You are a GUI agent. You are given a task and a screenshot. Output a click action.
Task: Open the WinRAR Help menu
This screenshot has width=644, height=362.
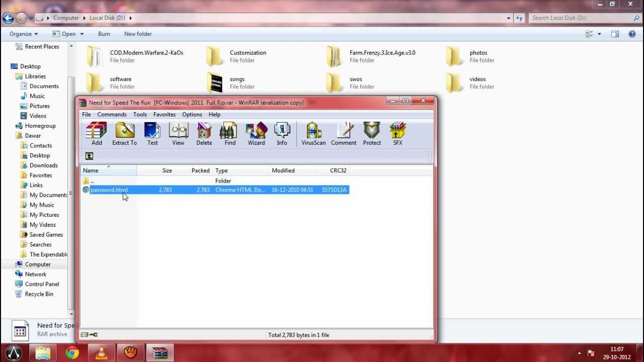(x=214, y=115)
